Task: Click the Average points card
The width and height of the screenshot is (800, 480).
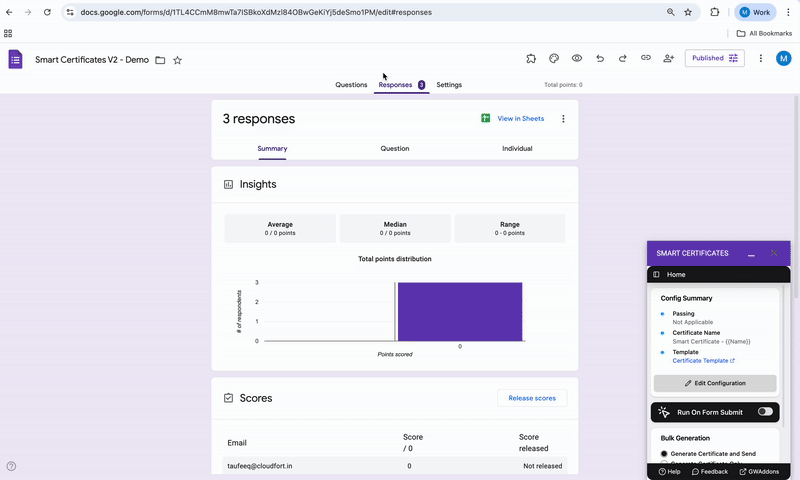Action: (x=280, y=229)
